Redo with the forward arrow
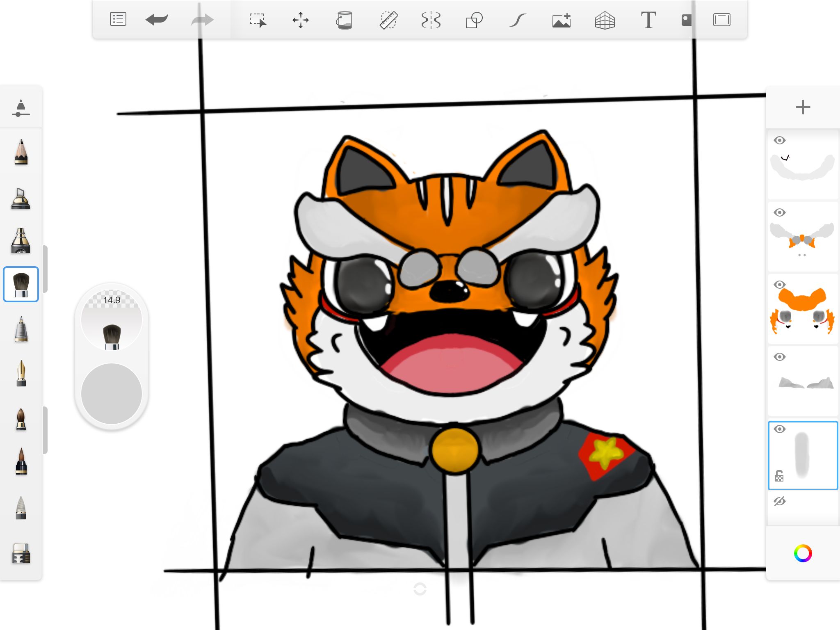 pyautogui.click(x=203, y=20)
